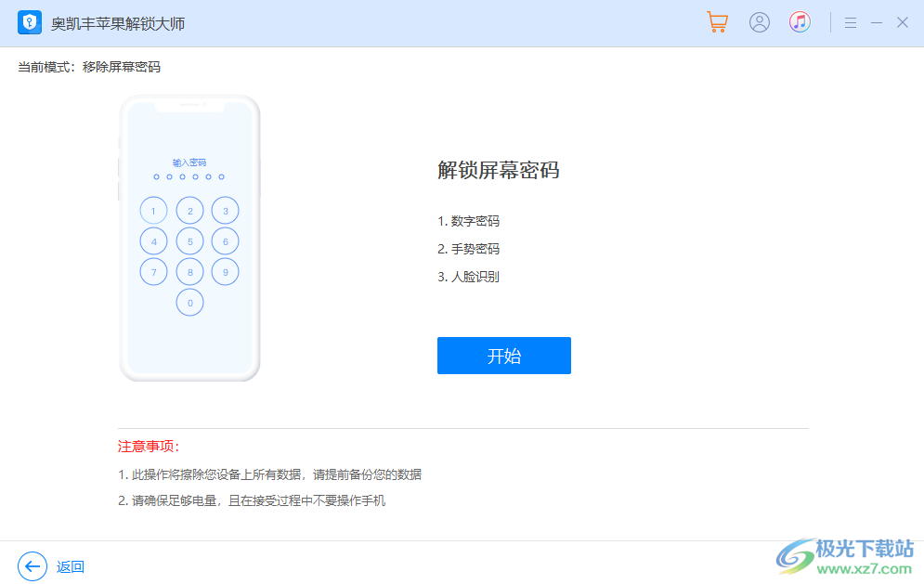
Task: Click the item 2. 手势密码
Action: point(468,249)
